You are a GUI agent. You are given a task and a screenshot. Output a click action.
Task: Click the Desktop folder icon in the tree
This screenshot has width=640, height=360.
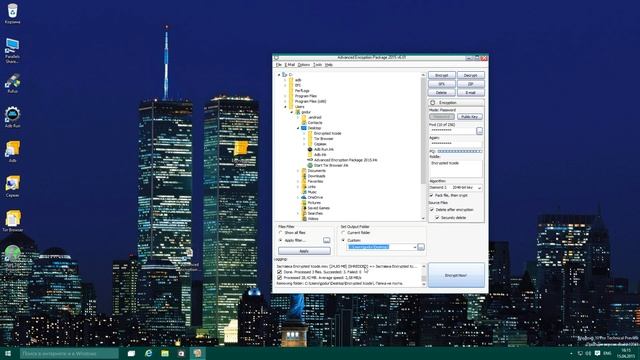(x=304, y=128)
